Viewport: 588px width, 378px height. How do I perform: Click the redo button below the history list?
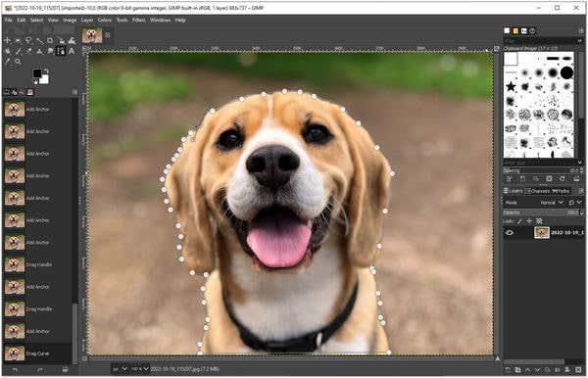(40, 370)
